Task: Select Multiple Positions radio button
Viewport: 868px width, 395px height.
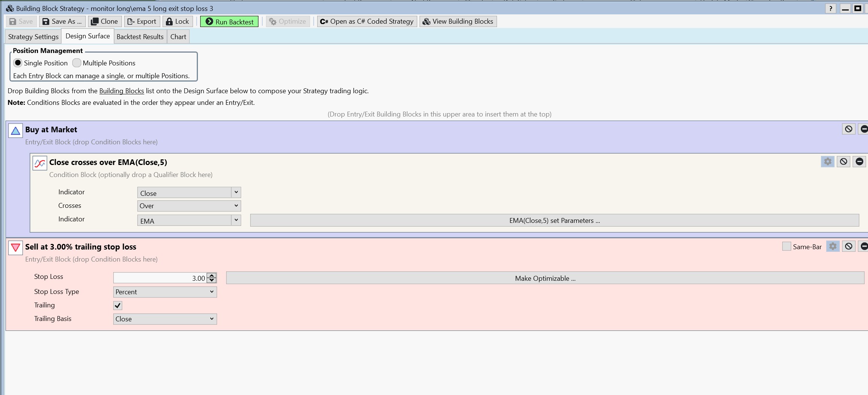Action: click(x=77, y=63)
